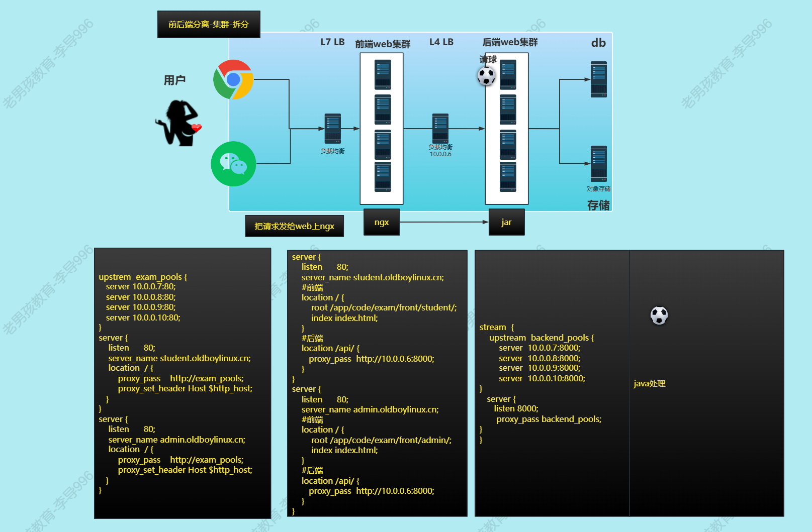Select the bottom server in 后端web集群
812x532 pixels.
click(507, 176)
